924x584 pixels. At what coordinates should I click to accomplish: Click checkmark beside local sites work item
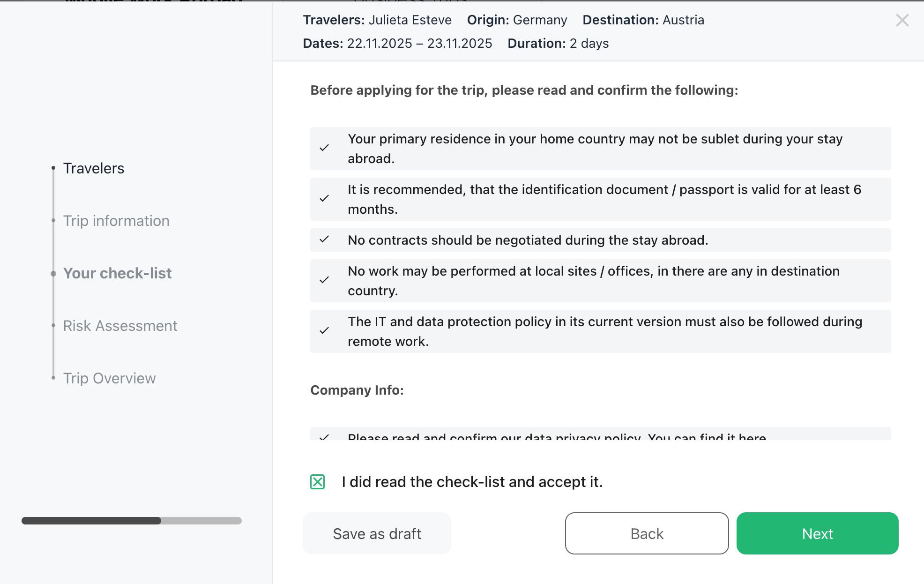point(324,280)
